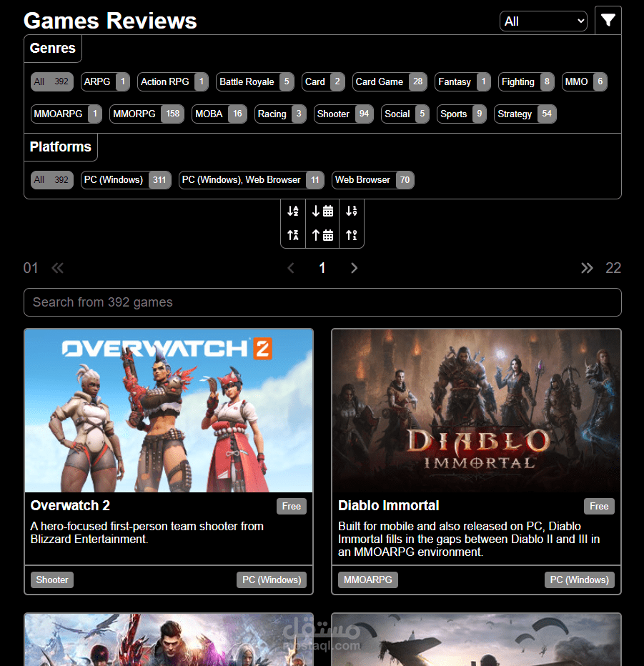Image resolution: width=644 pixels, height=666 pixels.
Task: Filter by PC (Windows) platform with 311 games
Action: [x=126, y=179]
